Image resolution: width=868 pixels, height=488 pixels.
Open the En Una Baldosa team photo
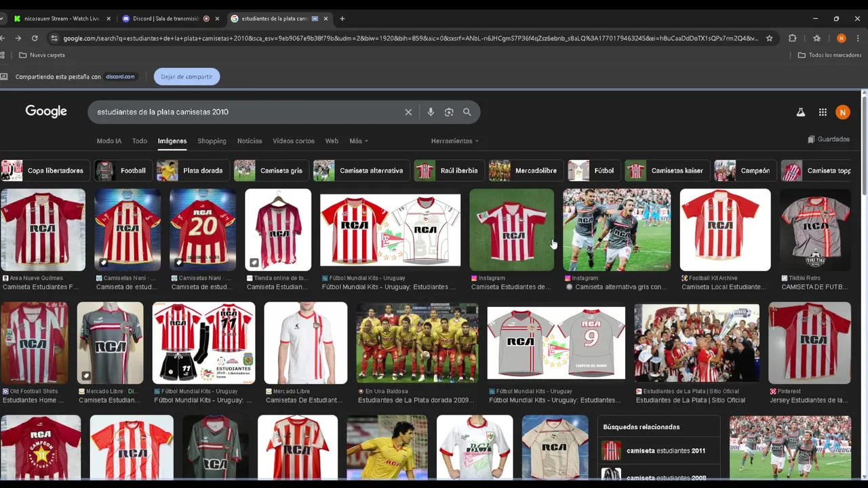click(x=417, y=343)
